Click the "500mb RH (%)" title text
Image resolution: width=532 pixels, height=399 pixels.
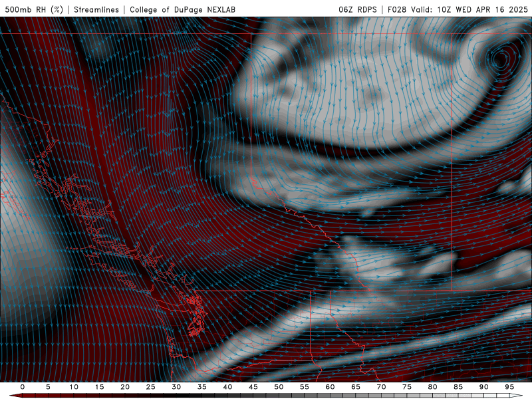(x=35, y=9)
